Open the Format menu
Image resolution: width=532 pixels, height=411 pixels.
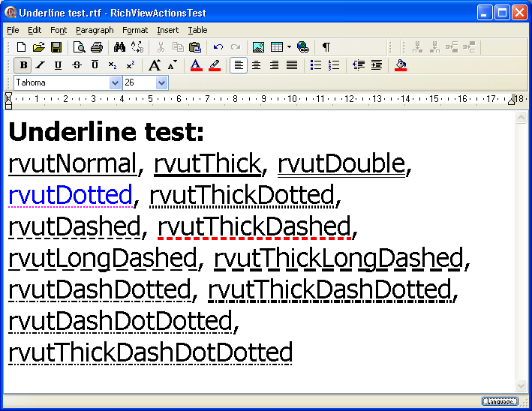click(135, 30)
